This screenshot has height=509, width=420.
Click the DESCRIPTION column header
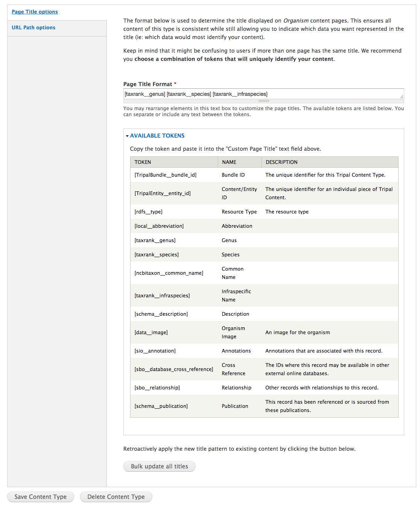(282, 162)
